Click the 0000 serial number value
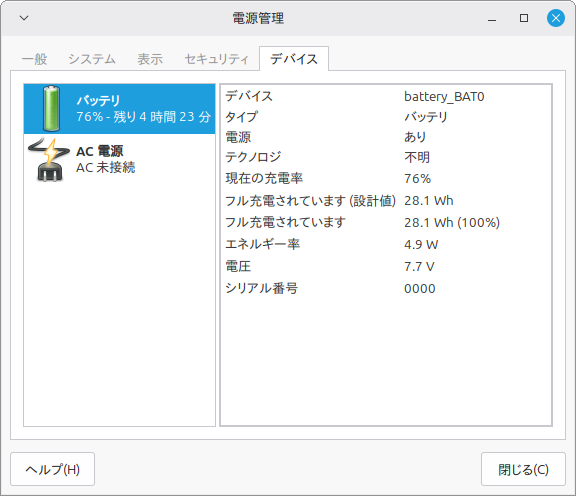576x496 pixels. click(x=420, y=288)
